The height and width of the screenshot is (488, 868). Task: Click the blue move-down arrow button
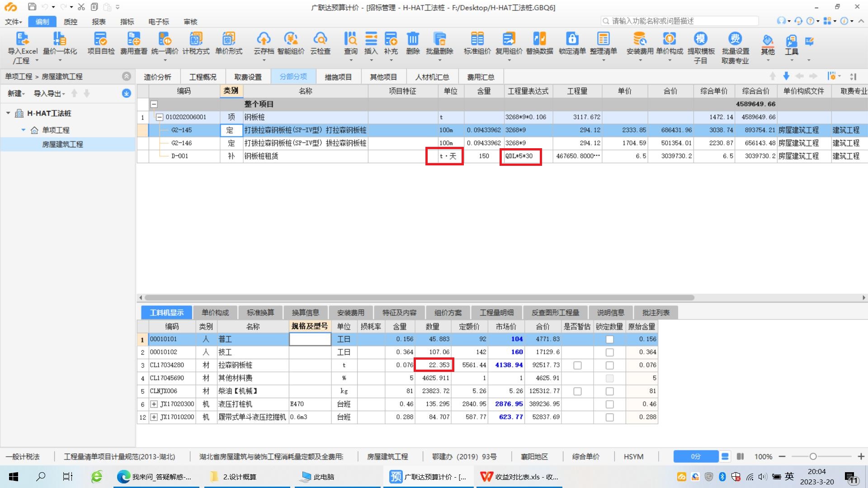coord(786,76)
